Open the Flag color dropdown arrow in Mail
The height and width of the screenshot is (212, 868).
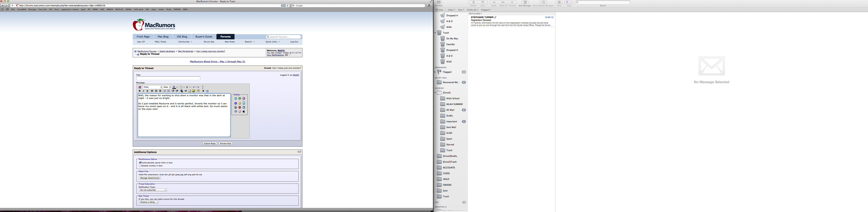click(x=571, y=2)
